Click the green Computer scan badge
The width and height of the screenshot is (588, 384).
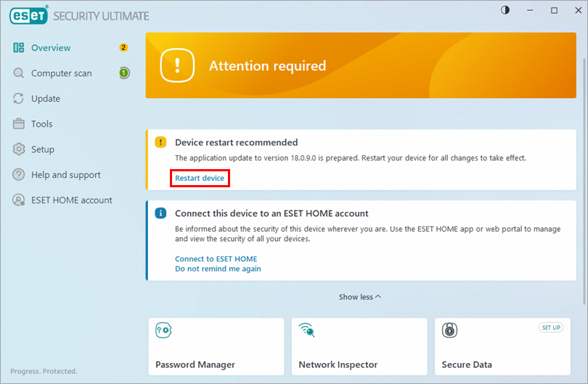(124, 73)
